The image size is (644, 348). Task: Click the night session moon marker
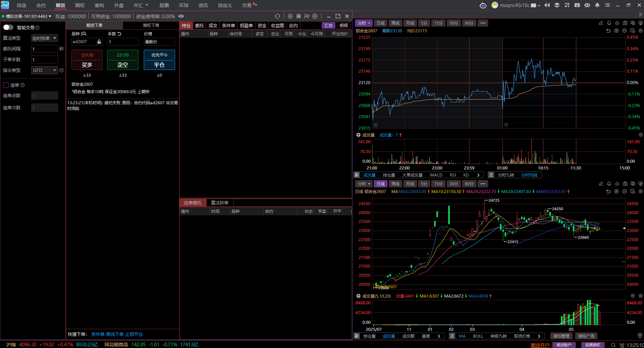pos(376,125)
